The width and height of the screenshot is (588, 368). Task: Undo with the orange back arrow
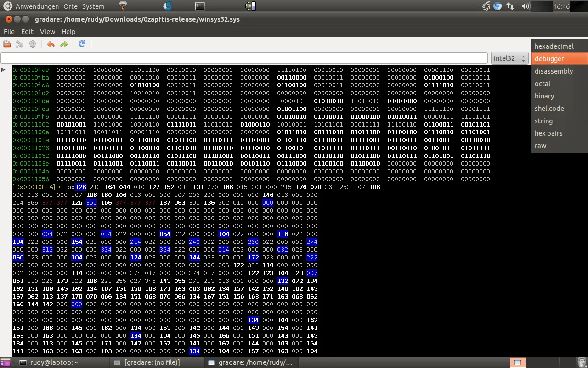tap(51, 44)
